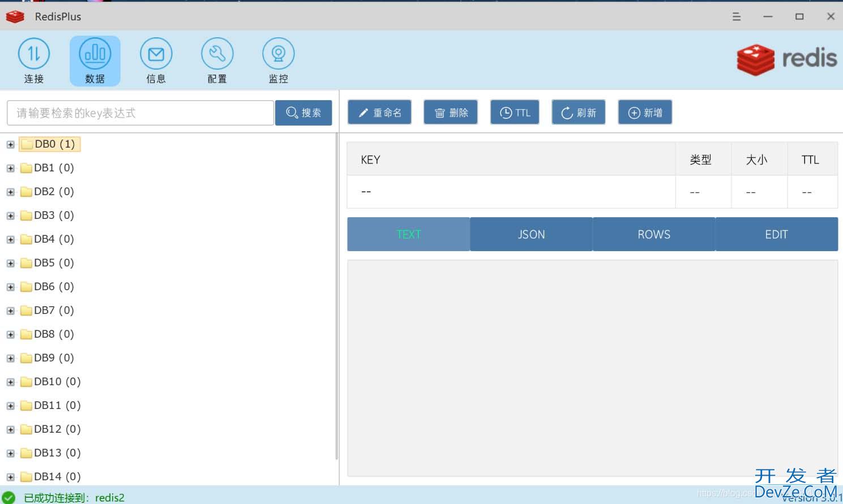The height and width of the screenshot is (504, 843).
Task: Click the DB5 folder icon
Action: [26, 263]
